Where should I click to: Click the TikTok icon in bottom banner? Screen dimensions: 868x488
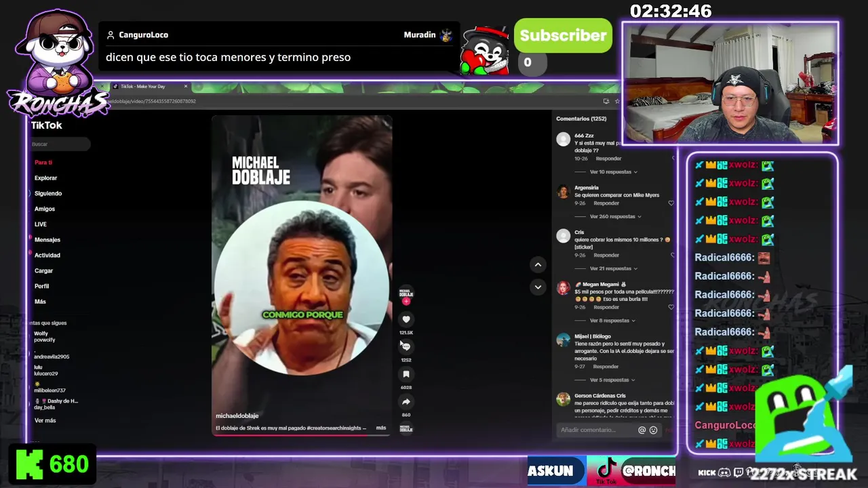[606, 470]
